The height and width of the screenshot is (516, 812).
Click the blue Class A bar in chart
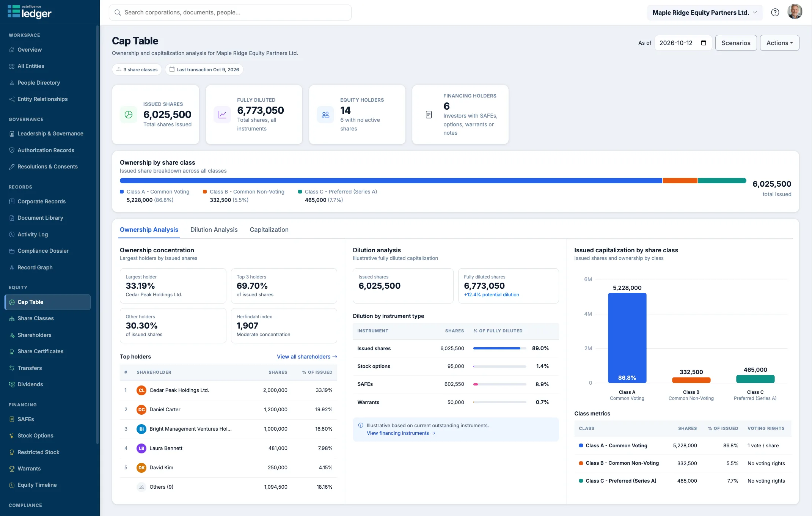(627, 338)
